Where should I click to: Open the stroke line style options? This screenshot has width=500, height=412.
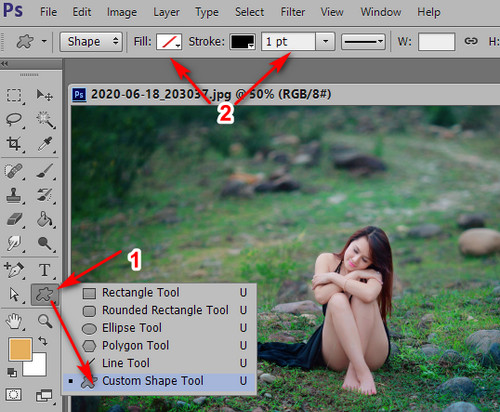click(363, 42)
